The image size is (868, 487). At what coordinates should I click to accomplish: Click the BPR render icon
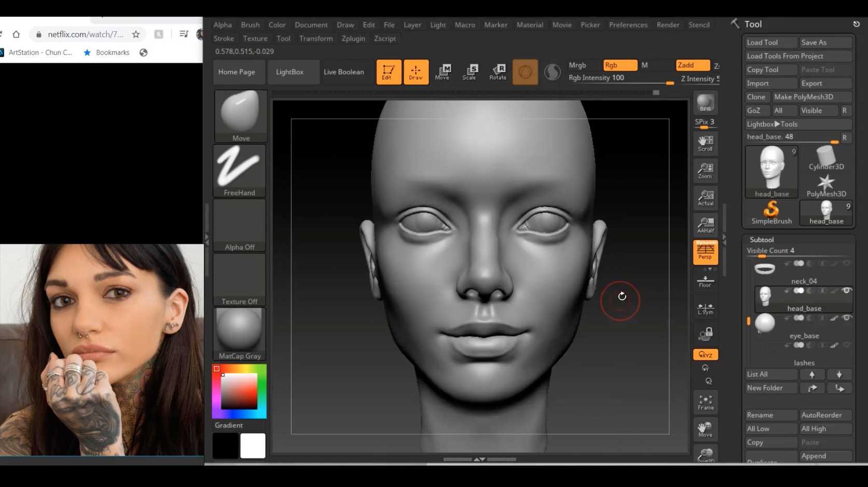(705, 103)
